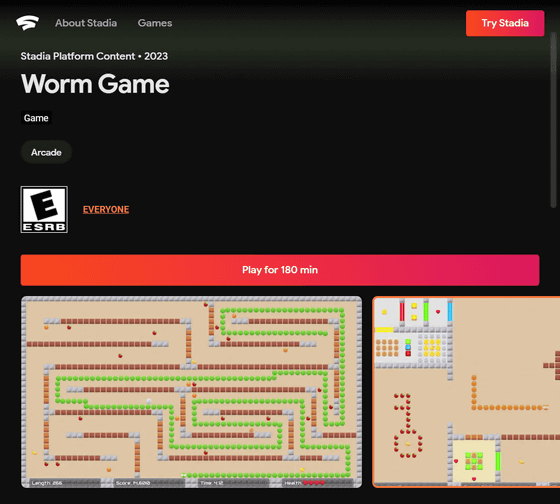Click the Stadia logo icon
The height and width of the screenshot is (504, 560).
[x=28, y=23]
